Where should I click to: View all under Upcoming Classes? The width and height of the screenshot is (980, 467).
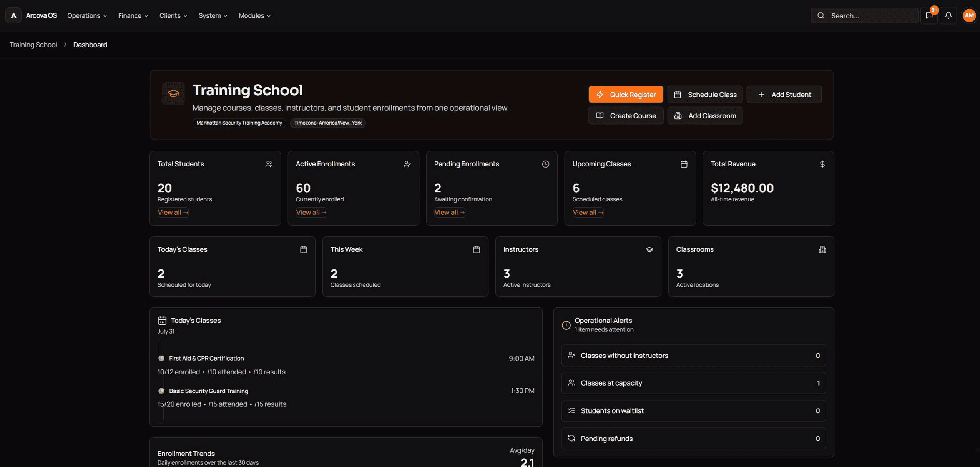[588, 212]
